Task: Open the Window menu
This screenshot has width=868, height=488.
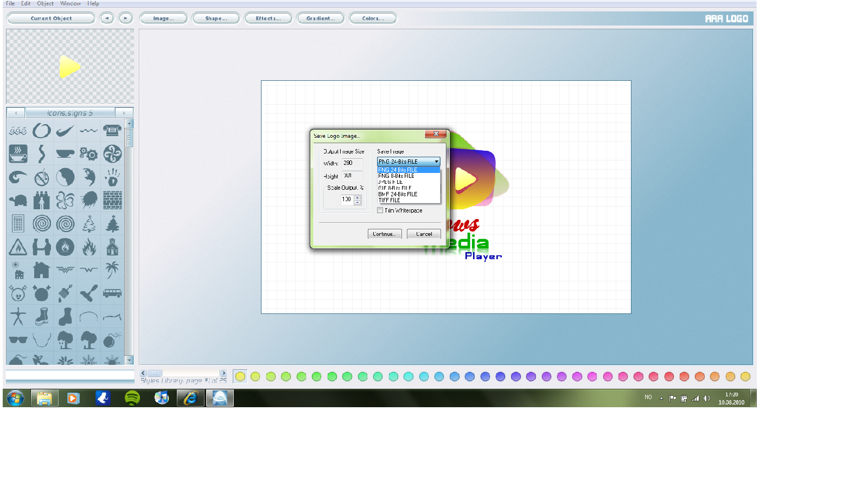Action: tap(71, 3)
